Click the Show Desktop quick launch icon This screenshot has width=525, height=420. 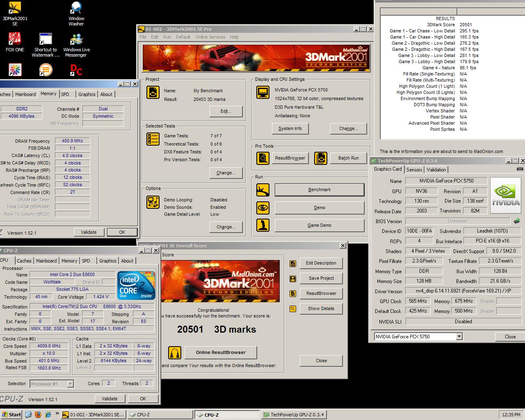(29, 415)
